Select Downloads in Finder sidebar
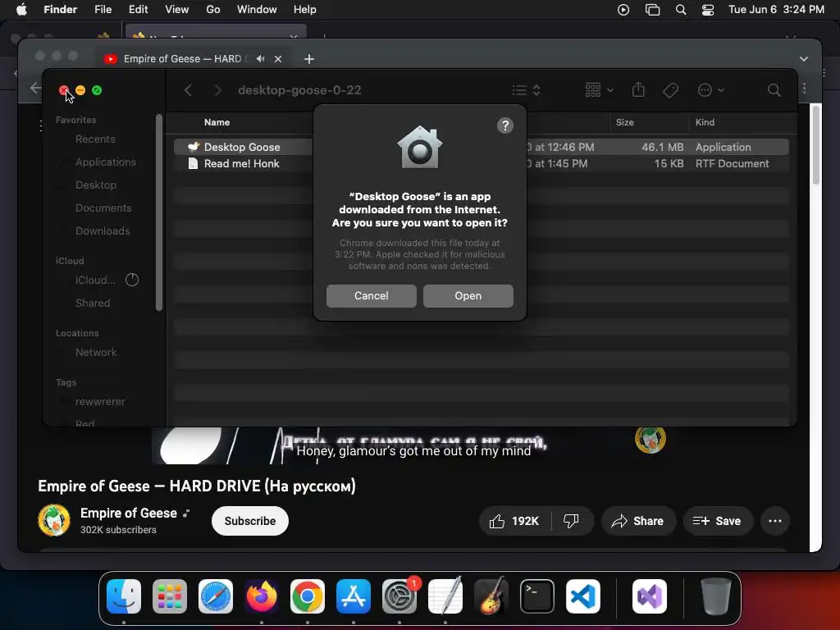This screenshot has width=840, height=630. pos(103,231)
